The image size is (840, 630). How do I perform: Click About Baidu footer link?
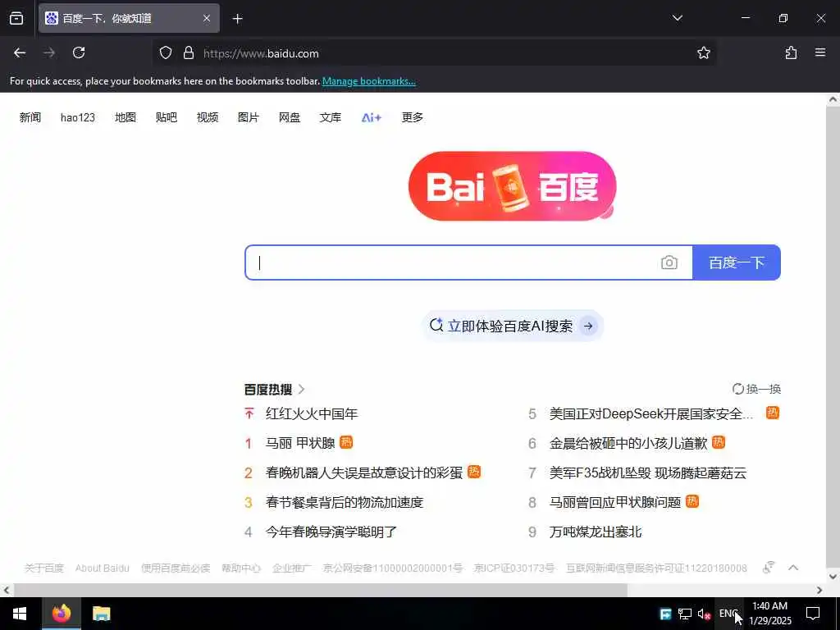click(103, 568)
